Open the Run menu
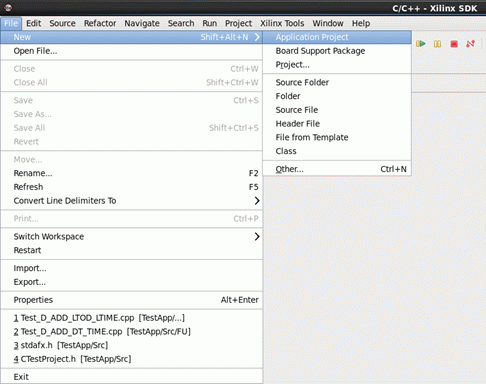The width and height of the screenshot is (486, 384). 210,23
